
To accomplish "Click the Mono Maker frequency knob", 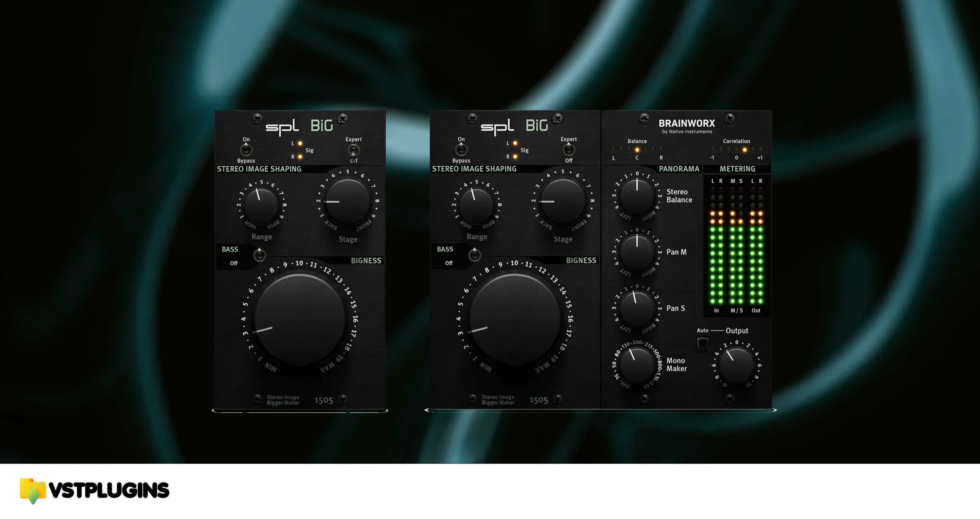I will click(x=637, y=364).
